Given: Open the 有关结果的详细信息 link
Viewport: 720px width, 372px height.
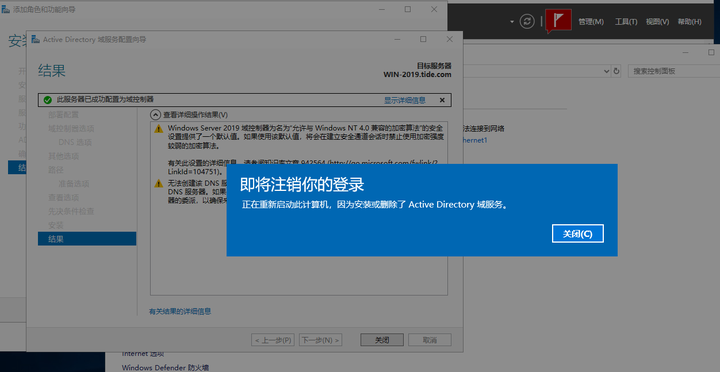Looking at the screenshot, I should pos(180,311).
